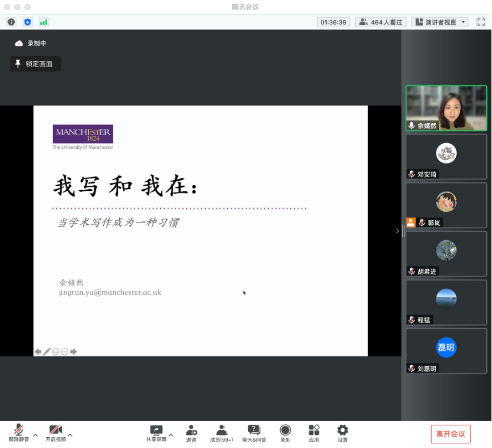492x448 pixels.
Task: Open the 应用 apps icon
Action: click(x=314, y=433)
